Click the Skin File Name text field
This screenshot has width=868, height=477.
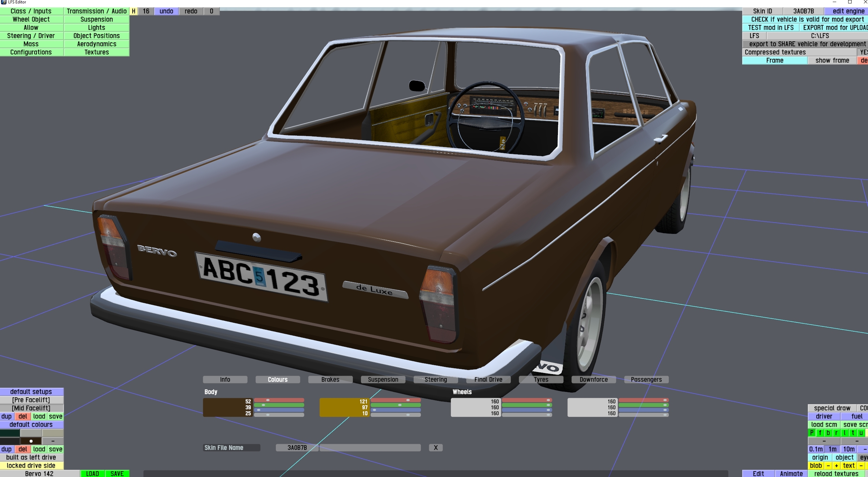(370, 448)
